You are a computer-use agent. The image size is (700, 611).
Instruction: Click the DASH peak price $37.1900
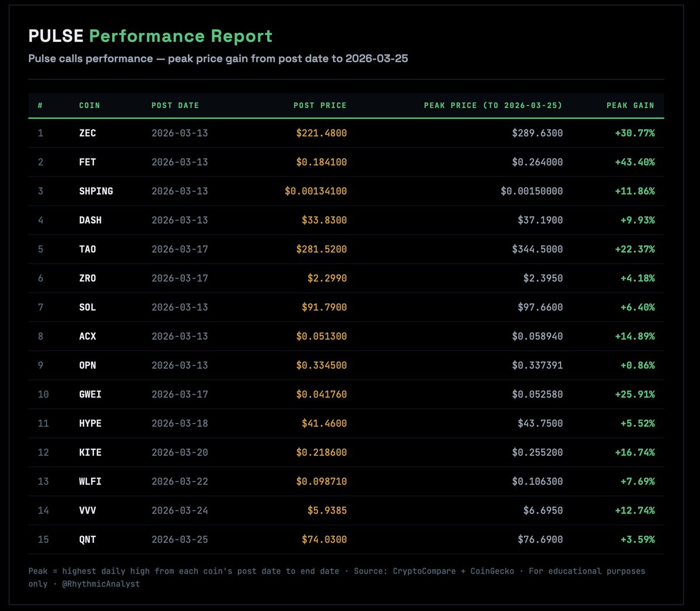click(540, 220)
